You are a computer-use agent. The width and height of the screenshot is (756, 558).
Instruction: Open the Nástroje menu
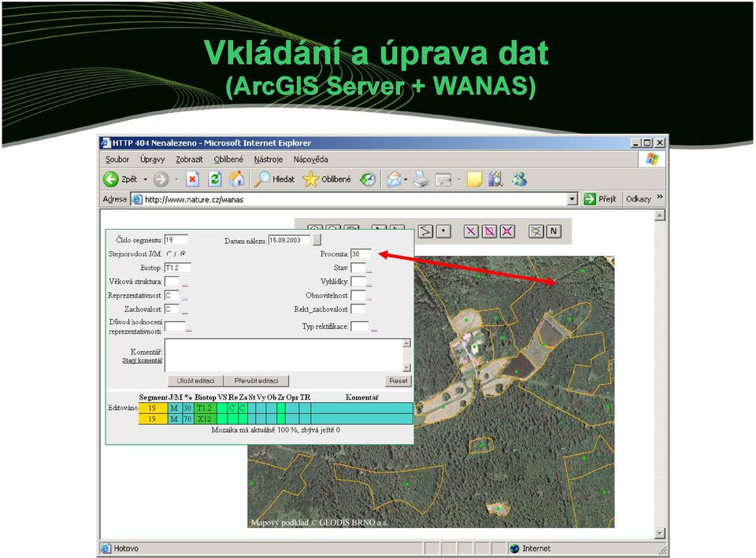(x=268, y=160)
